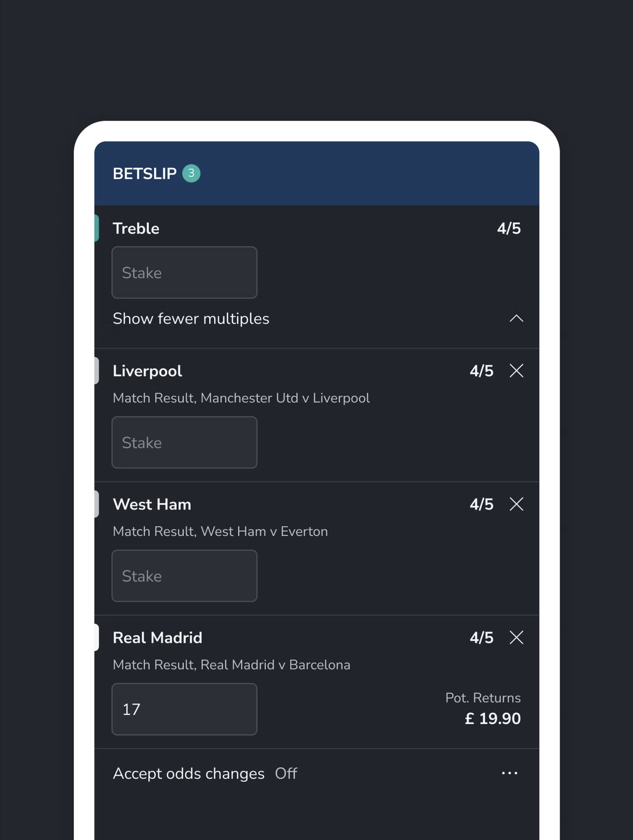Collapse multiples using the chevron arrow
The image size is (633, 840).
[516, 319]
